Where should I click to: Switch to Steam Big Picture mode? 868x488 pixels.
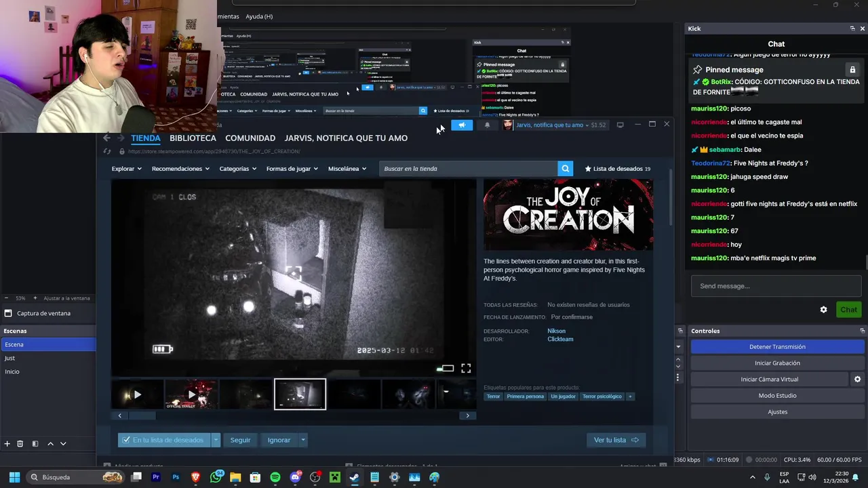tap(620, 125)
